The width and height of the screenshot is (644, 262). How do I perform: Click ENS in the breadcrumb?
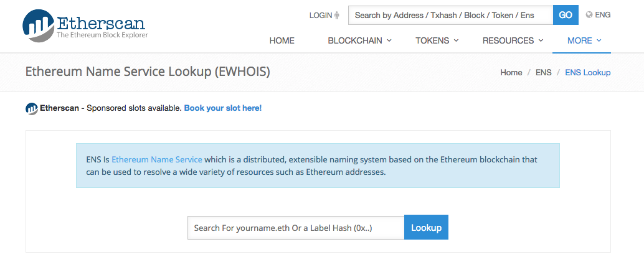coord(543,73)
